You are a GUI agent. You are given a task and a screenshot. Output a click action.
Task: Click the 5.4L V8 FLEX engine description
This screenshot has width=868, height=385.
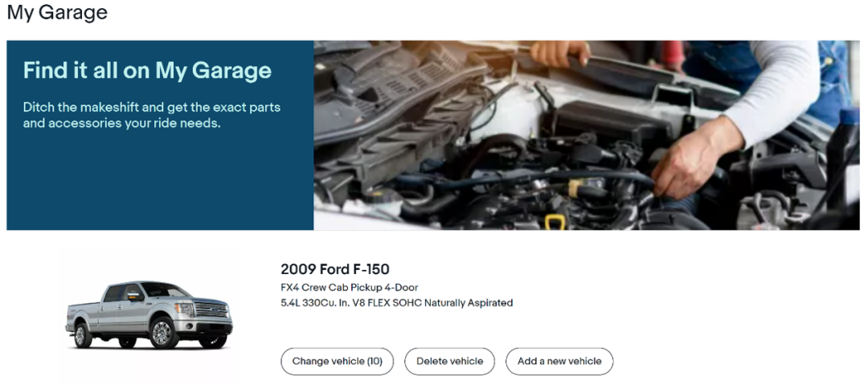coord(397,303)
